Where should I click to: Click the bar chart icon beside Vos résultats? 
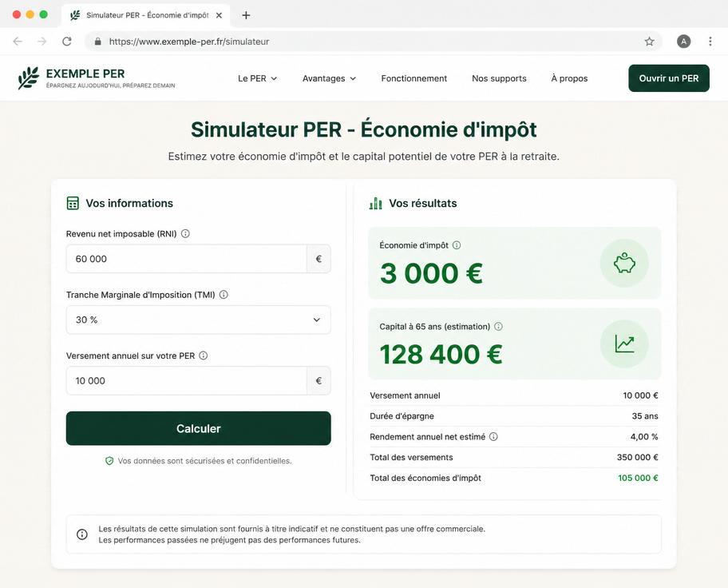click(376, 203)
